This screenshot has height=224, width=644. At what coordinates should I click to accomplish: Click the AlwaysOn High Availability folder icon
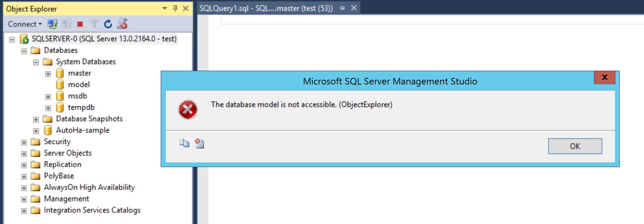click(x=36, y=187)
